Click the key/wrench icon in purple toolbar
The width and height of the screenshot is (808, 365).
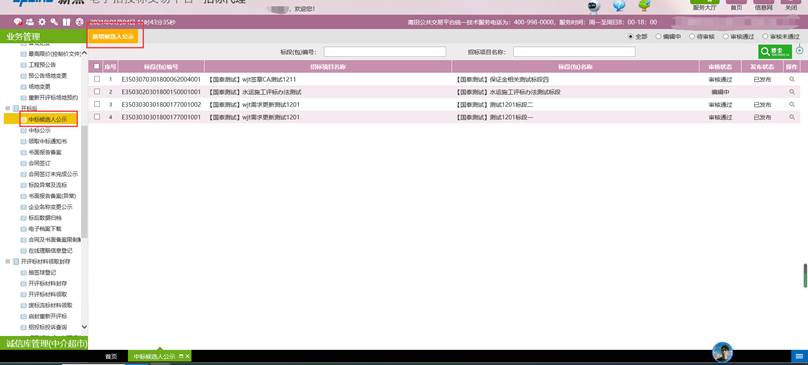pyautogui.click(x=54, y=22)
